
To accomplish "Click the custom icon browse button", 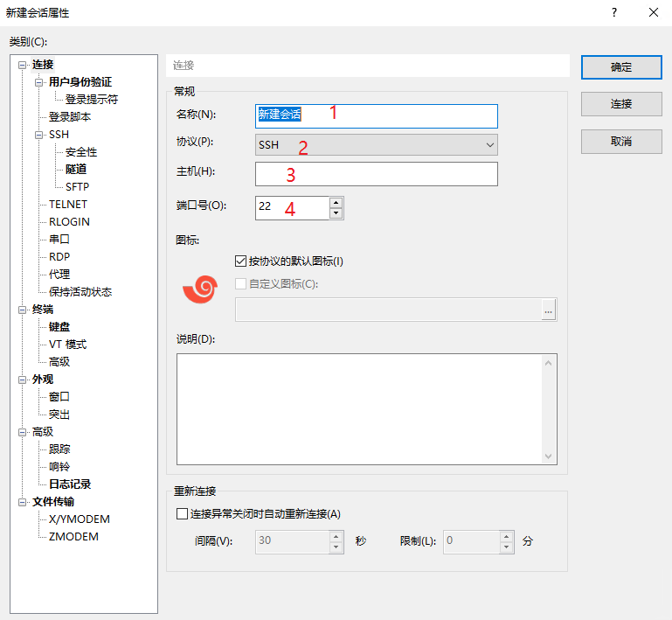I will click(548, 310).
